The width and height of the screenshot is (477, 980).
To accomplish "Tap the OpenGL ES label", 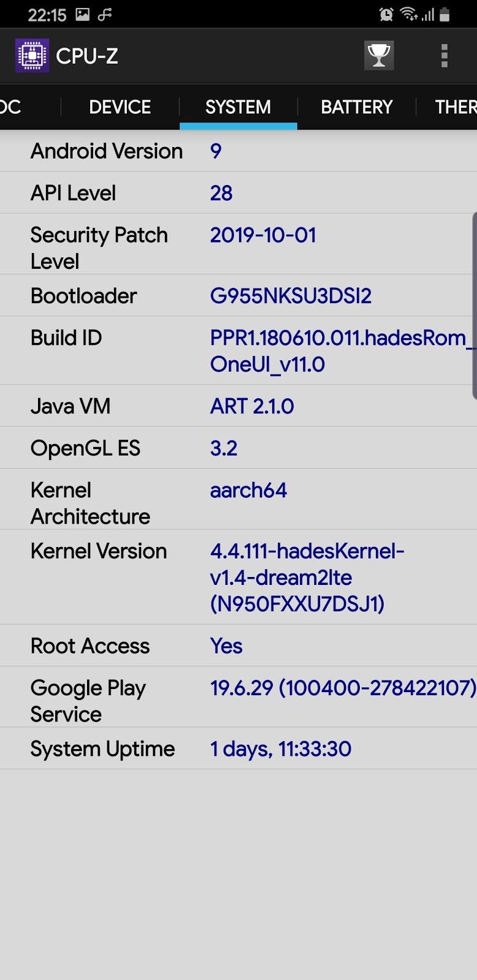I will pos(85,448).
